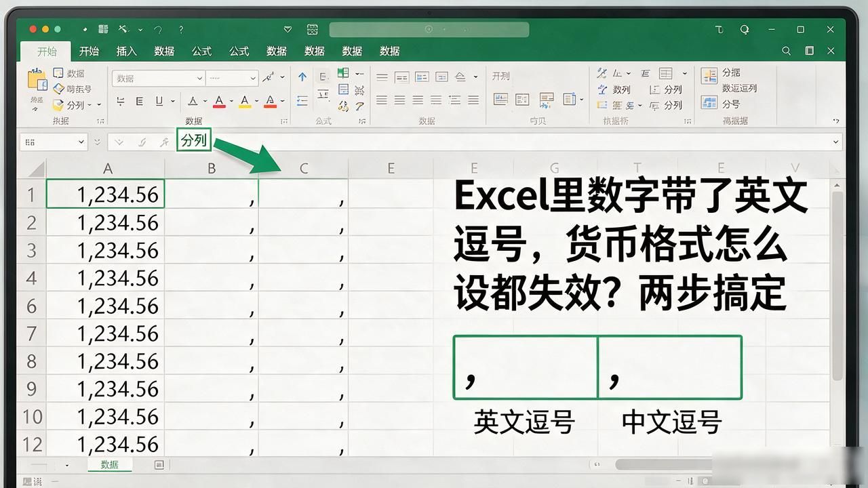The width and height of the screenshot is (868, 488).
Task: Click the 数逗逗列 command
Action: tap(739, 88)
